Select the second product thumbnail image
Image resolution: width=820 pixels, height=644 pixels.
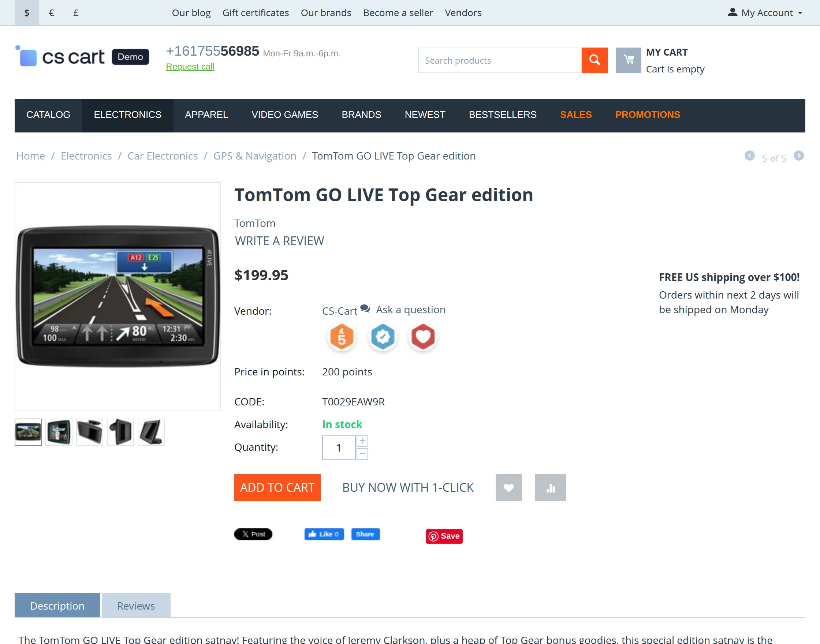[59, 432]
